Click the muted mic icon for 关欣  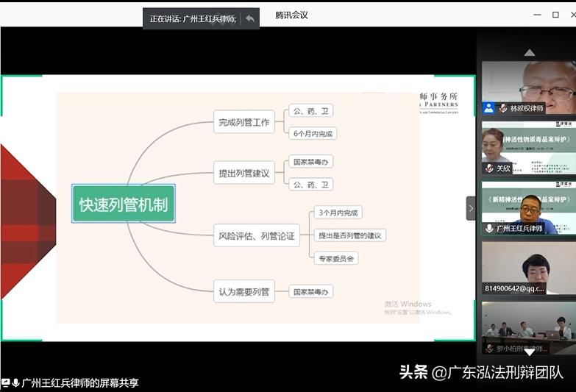(x=489, y=168)
